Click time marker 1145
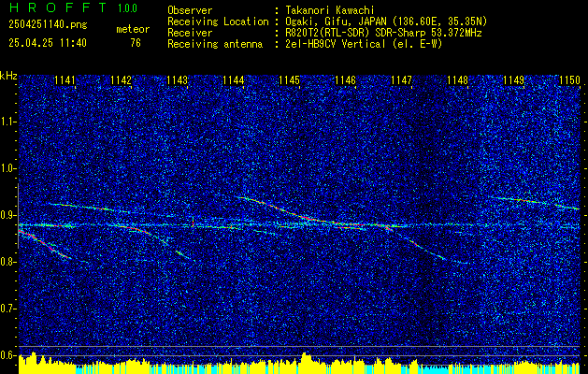The height and width of the screenshot is (374, 588). 289,80
